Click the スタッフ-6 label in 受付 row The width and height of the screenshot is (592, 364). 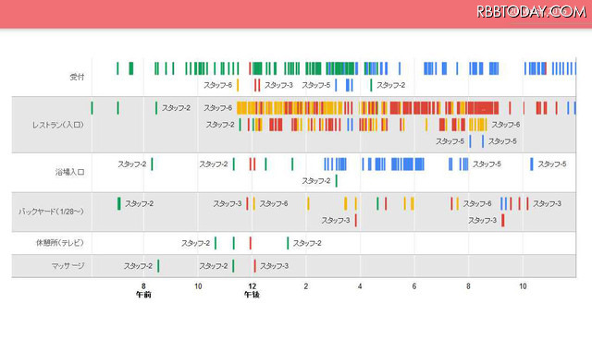218,85
